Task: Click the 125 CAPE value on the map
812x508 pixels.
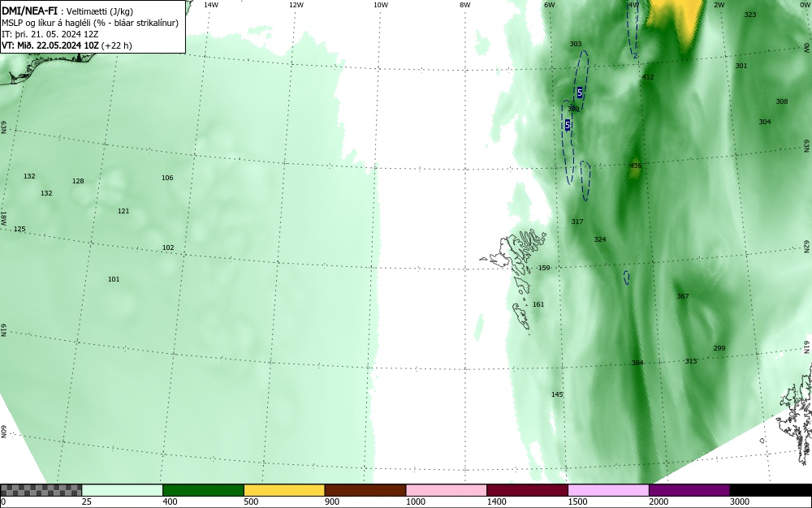Action: (19, 229)
